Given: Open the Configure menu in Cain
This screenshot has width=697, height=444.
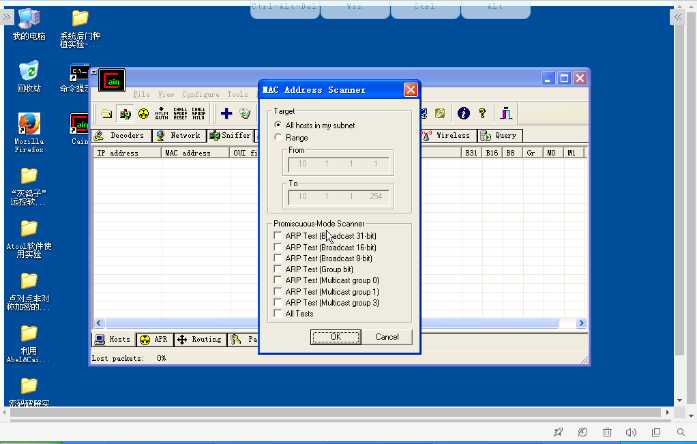Looking at the screenshot, I should pyautogui.click(x=200, y=94).
